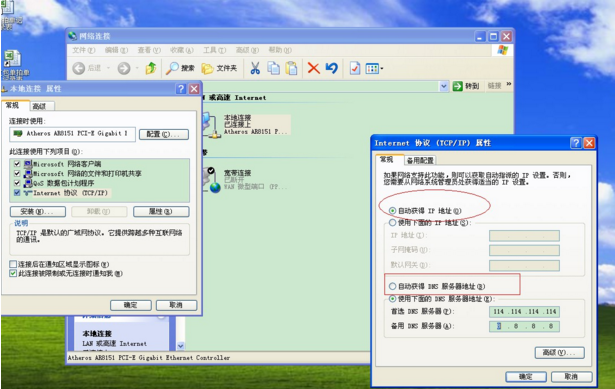This screenshot has width=615, height=389.
Task: Click the 配置(C)... button
Action: [x=164, y=135]
